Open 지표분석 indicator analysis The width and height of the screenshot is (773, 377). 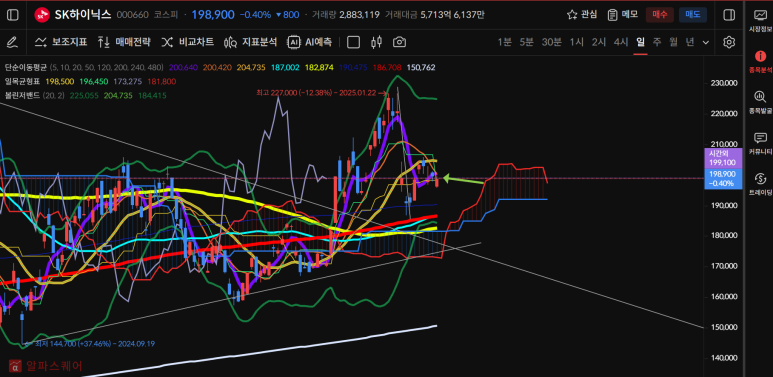point(250,42)
